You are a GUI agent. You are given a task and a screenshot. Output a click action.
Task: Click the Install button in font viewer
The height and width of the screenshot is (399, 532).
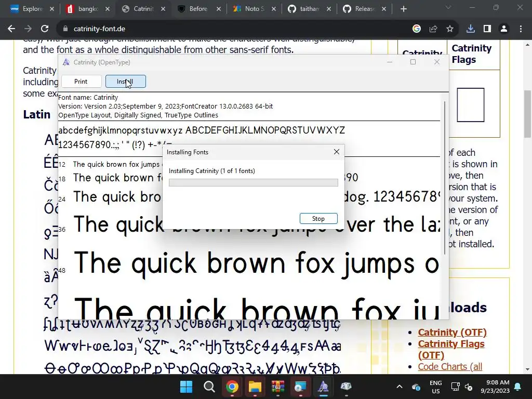pos(126,82)
